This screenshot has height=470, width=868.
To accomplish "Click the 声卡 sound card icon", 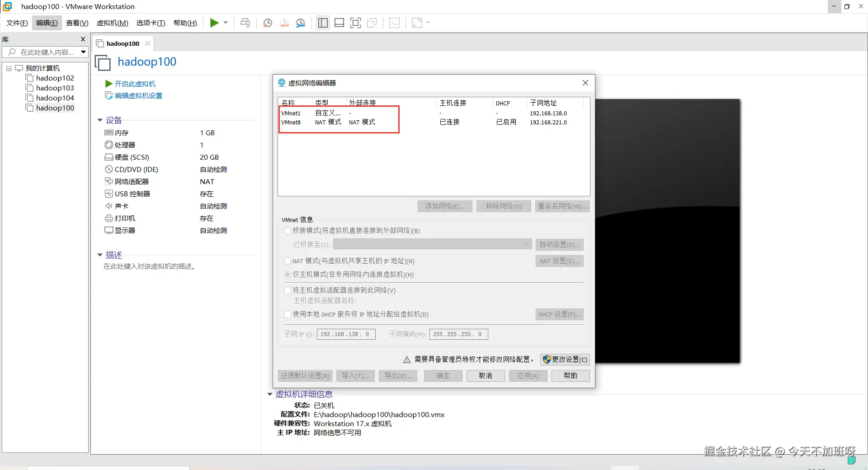I will (x=108, y=206).
